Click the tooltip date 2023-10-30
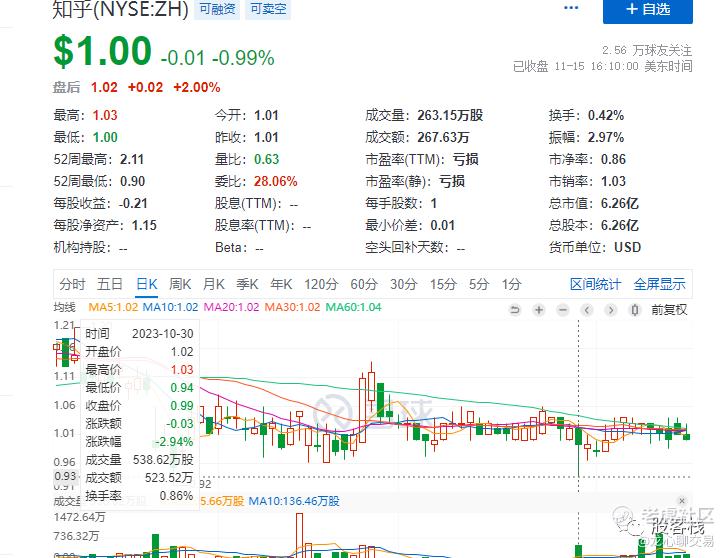The height and width of the screenshot is (558, 728). click(x=162, y=334)
